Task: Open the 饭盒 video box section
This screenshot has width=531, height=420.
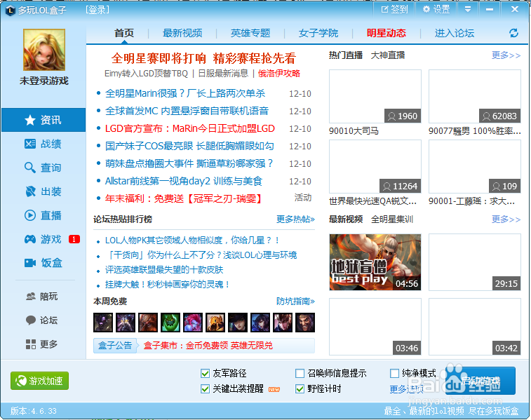Action: [43, 263]
